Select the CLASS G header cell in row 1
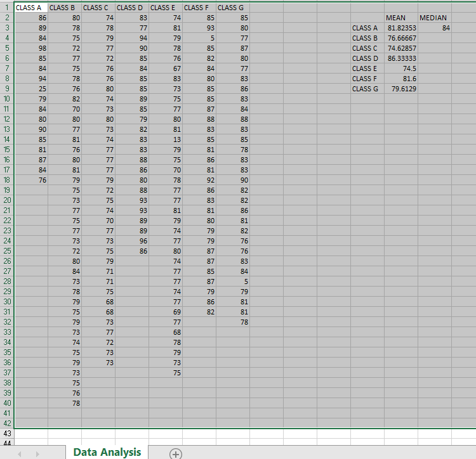 tap(233, 8)
